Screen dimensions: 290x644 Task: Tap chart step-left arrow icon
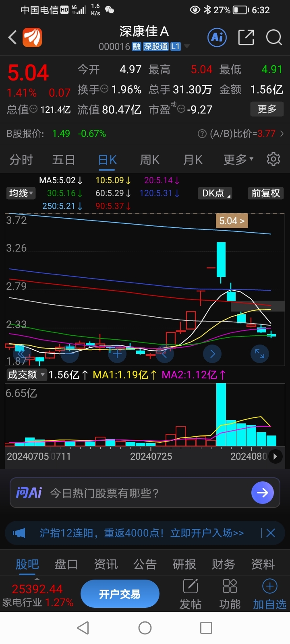[164, 354]
